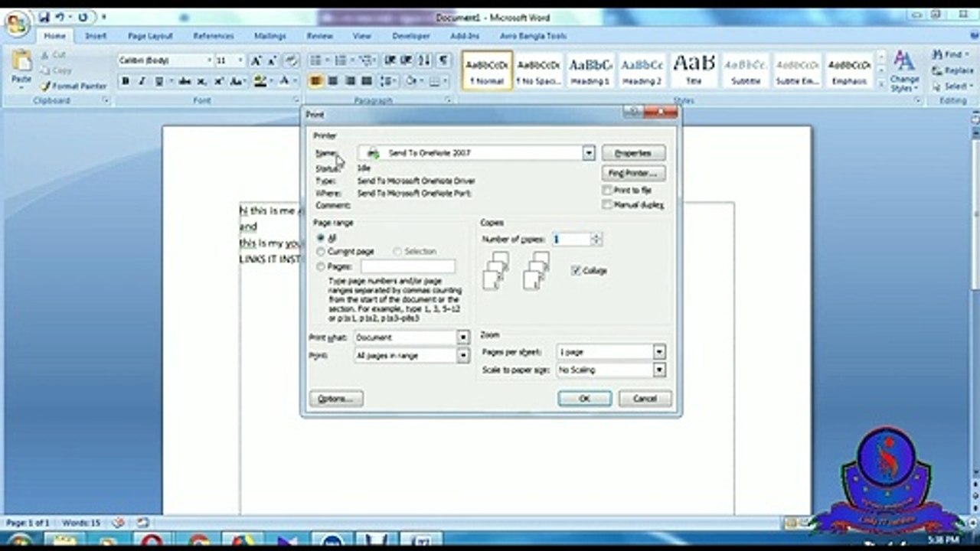Open Scale to paper size dropdown
Screen dimensions: 980x551
659,370
